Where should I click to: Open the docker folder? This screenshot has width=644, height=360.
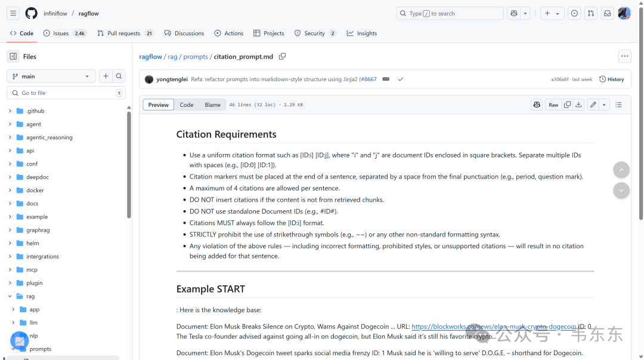35,190
